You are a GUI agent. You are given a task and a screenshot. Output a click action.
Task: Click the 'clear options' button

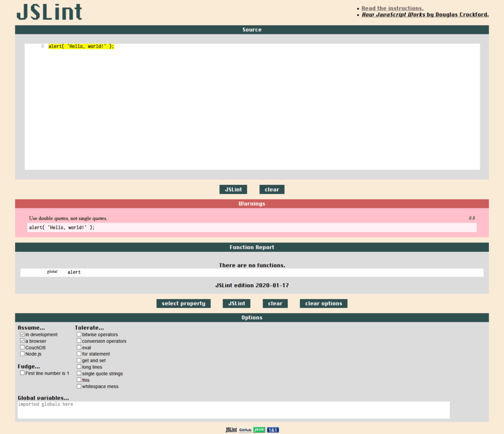coord(323,303)
